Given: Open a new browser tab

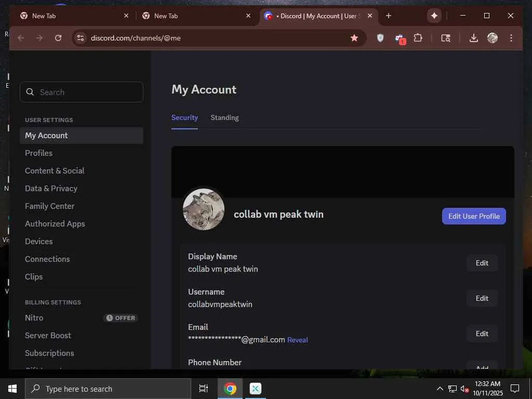Looking at the screenshot, I should (389, 16).
